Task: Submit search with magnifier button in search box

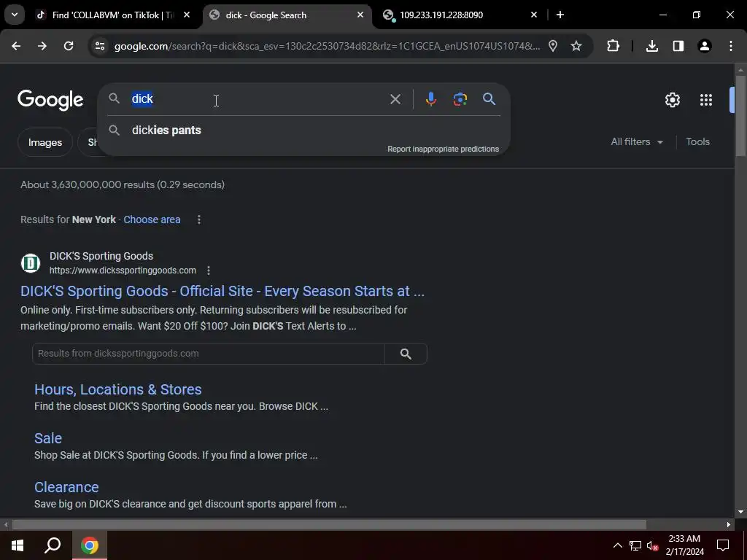Action: tap(489, 99)
